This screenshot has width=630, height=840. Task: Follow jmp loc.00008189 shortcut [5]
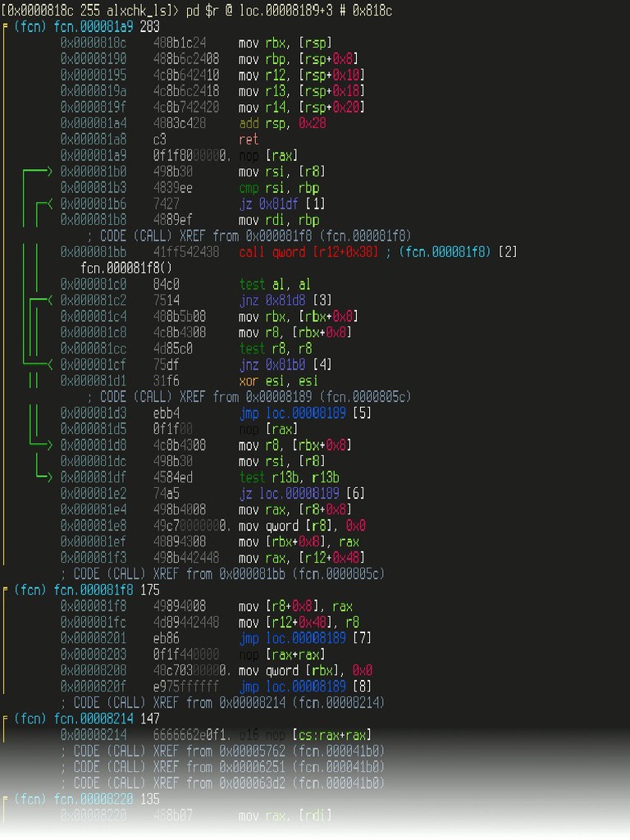(x=303, y=413)
